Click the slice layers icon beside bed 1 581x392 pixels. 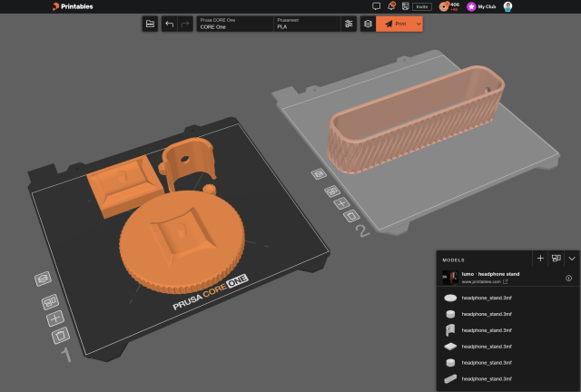click(x=43, y=279)
